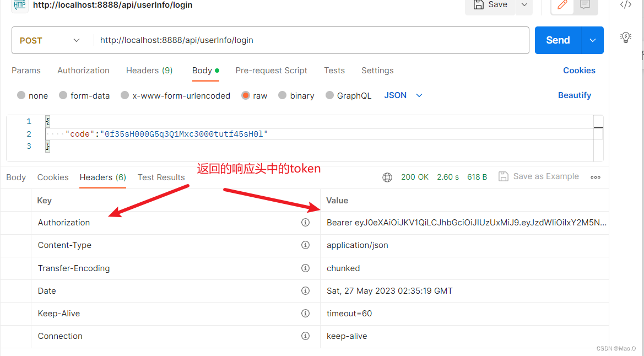644x356 pixels.
Task: Open the Pre-request Script tab
Action: (271, 71)
